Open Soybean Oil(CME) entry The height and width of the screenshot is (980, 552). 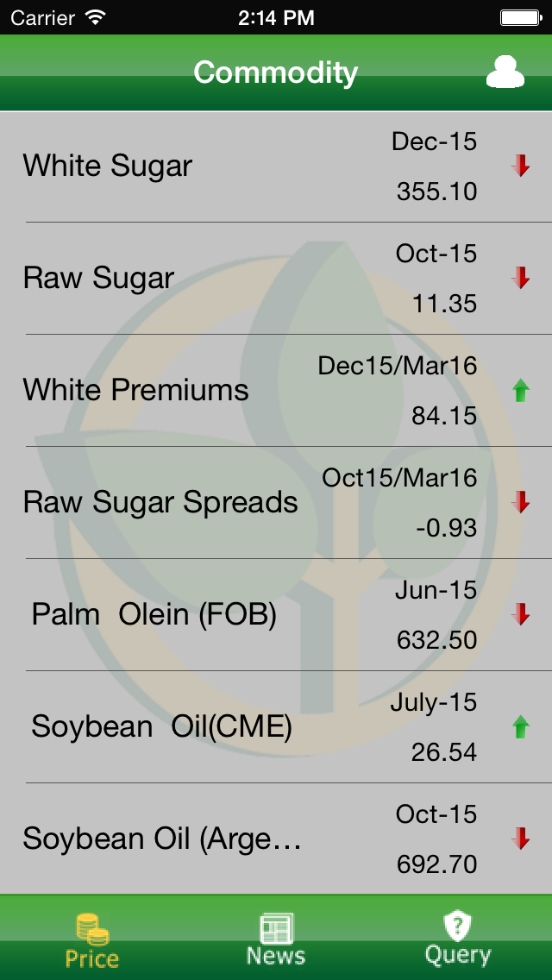[162, 726]
